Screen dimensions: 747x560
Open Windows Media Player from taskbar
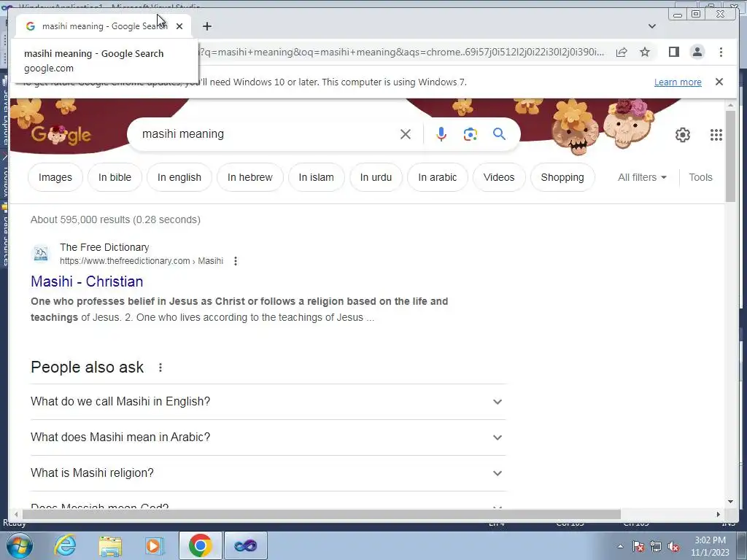click(x=153, y=545)
